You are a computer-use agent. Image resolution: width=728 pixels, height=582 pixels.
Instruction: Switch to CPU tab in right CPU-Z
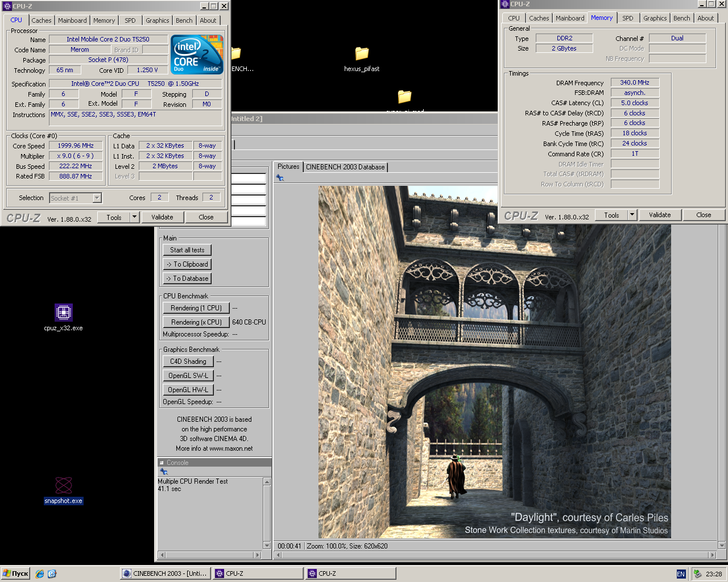click(x=514, y=18)
